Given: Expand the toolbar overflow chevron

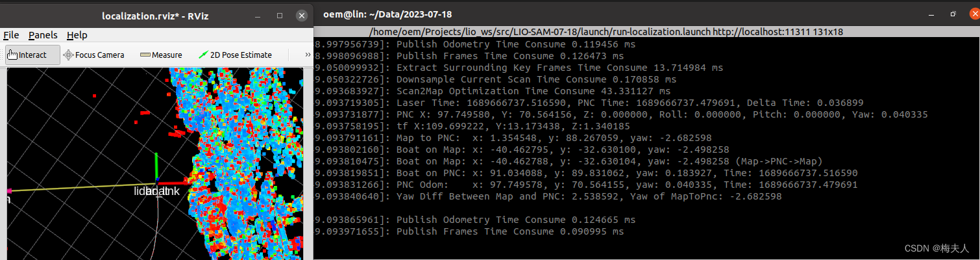Looking at the screenshot, I should (308, 55).
